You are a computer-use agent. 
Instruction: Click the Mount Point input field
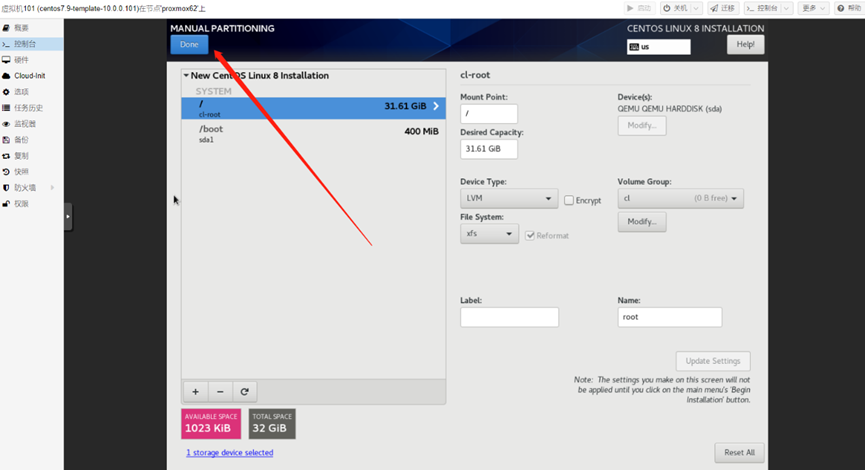click(x=489, y=114)
